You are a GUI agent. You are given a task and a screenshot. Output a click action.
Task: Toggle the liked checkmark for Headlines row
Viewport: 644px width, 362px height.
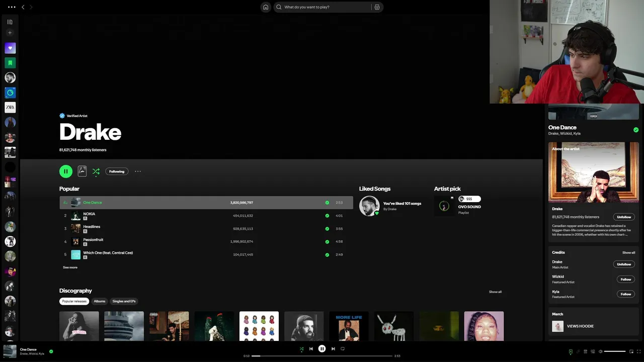tap(327, 229)
